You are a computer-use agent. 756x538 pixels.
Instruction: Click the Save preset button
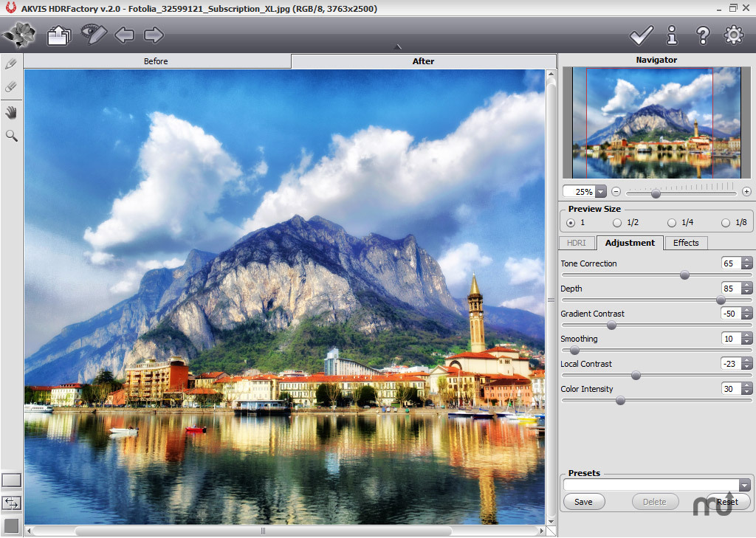pyautogui.click(x=583, y=502)
